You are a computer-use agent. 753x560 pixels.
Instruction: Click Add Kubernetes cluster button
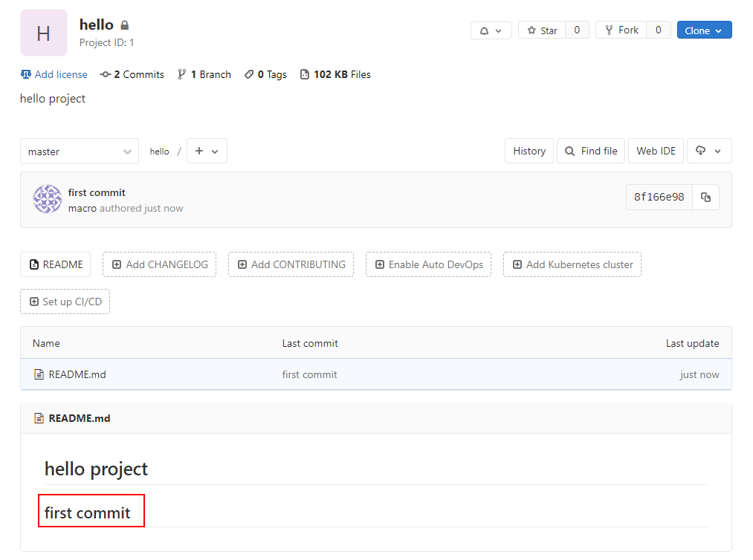[572, 264]
